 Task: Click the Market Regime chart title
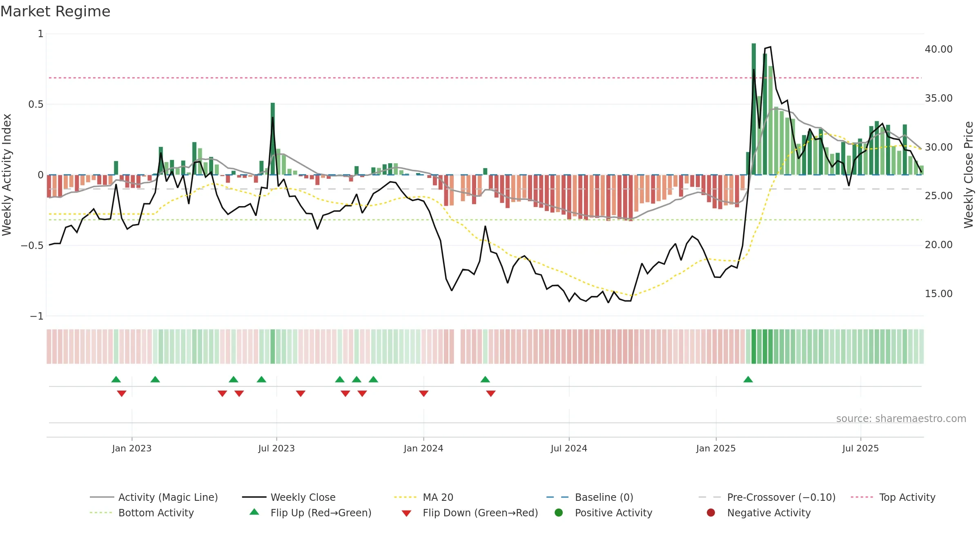(55, 11)
